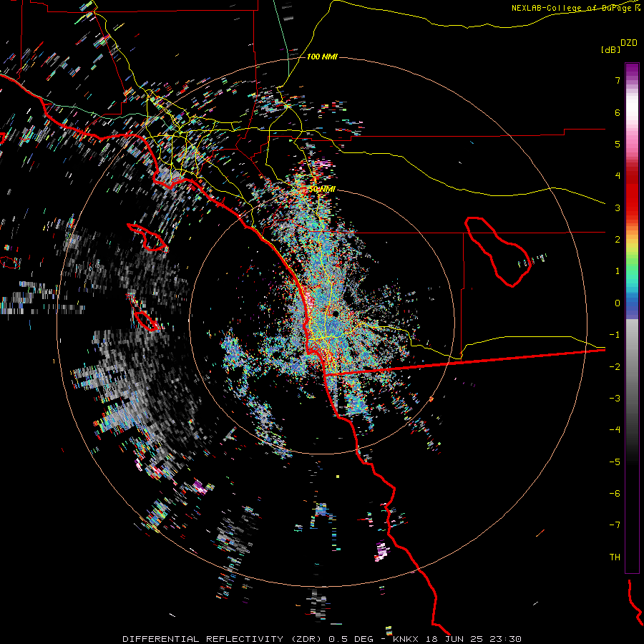Click the 0 dB label on color scale

pyautogui.click(x=618, y=303)
